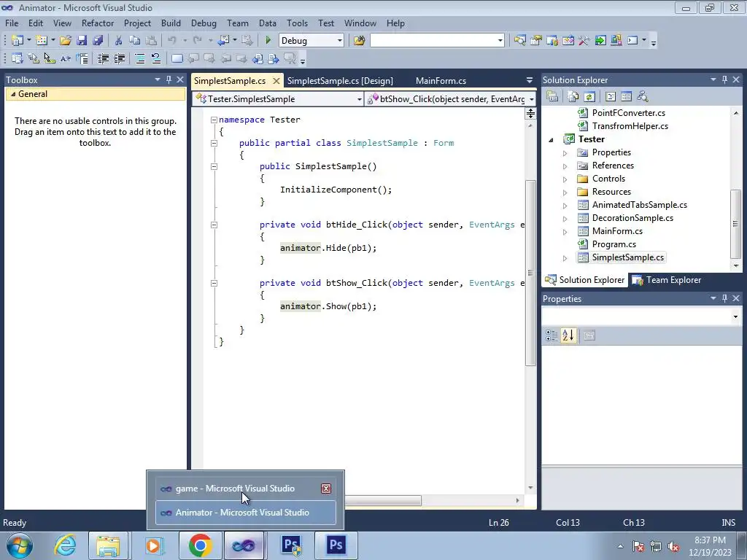This screenshot has width=747, height=560.
Task: Refresh the Solution Explorer tree
Action: (589, 97)
